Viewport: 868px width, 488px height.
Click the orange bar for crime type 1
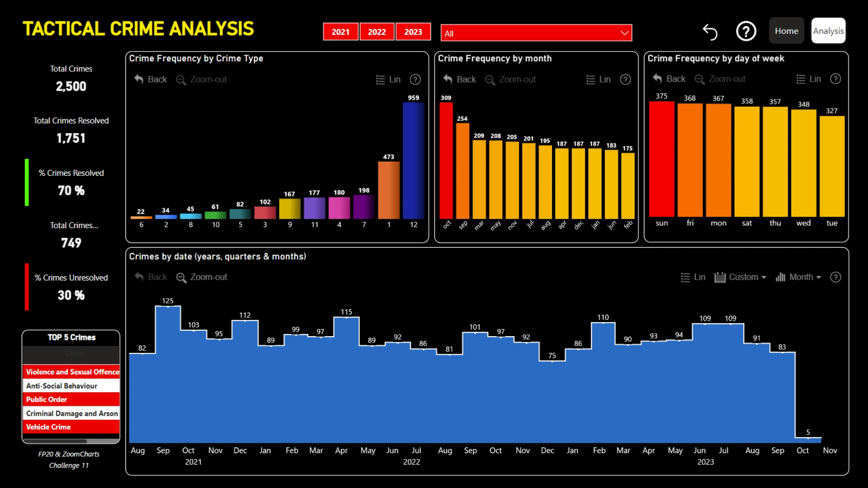pos(389,190)
